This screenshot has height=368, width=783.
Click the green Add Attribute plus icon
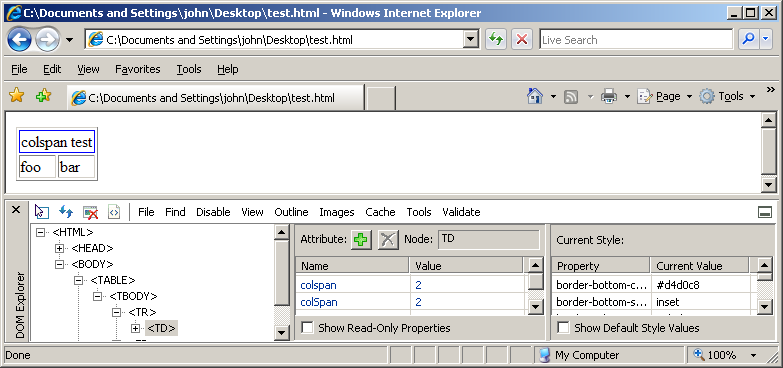point(361,240)
